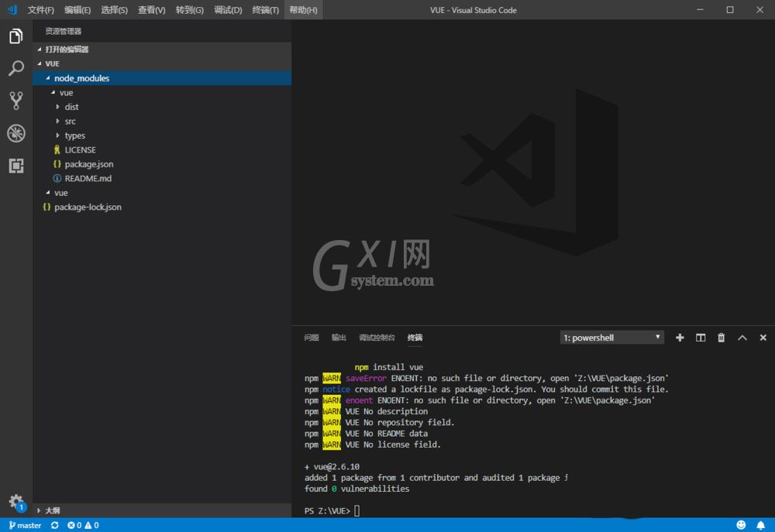Add a new terminal with plus icon
This screenshot has width=775, height=532.
(x=680, y=338)
